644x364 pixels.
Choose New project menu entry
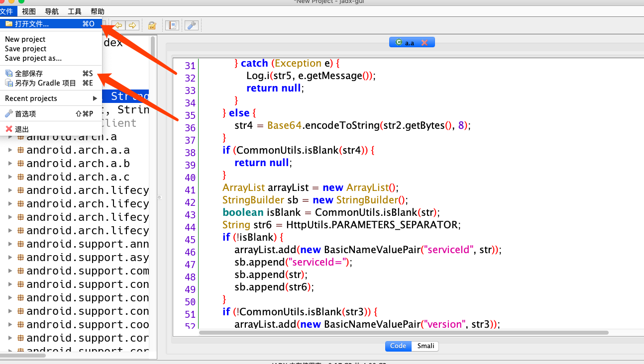pyautogui.click(x=51, y=39)
